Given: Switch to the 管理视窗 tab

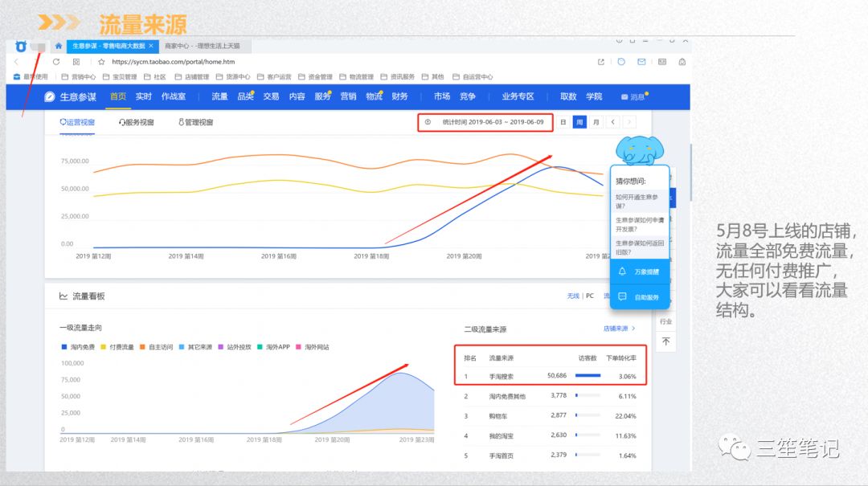Looking at the screenshot, I should [x=195, y=122].
